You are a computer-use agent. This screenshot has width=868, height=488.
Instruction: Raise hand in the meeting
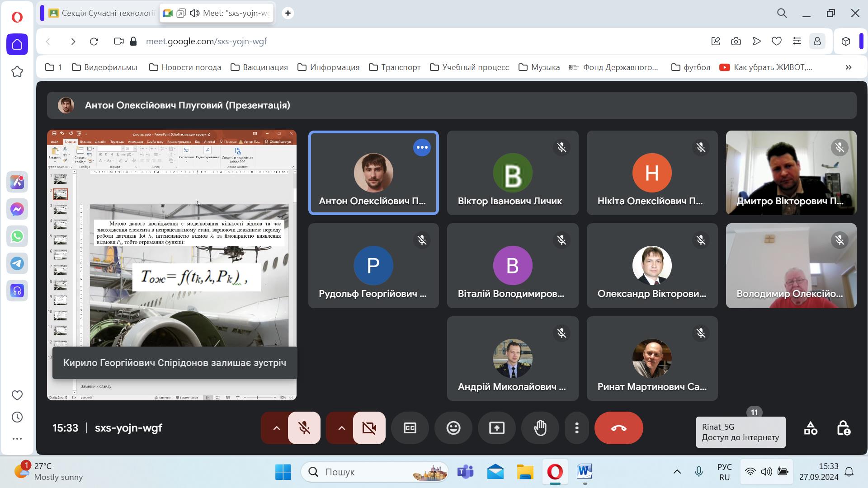pyautogui.click(x=540, y=428)
